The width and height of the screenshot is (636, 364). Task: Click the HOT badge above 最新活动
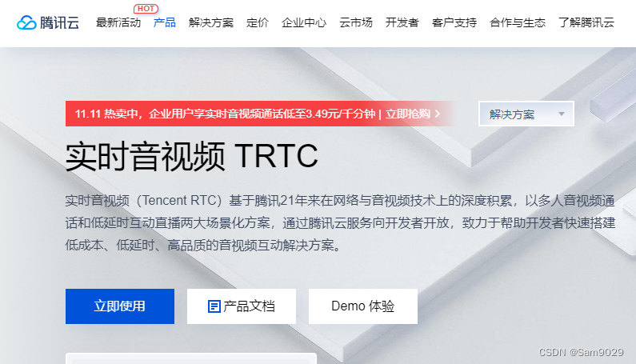point(146,9)
